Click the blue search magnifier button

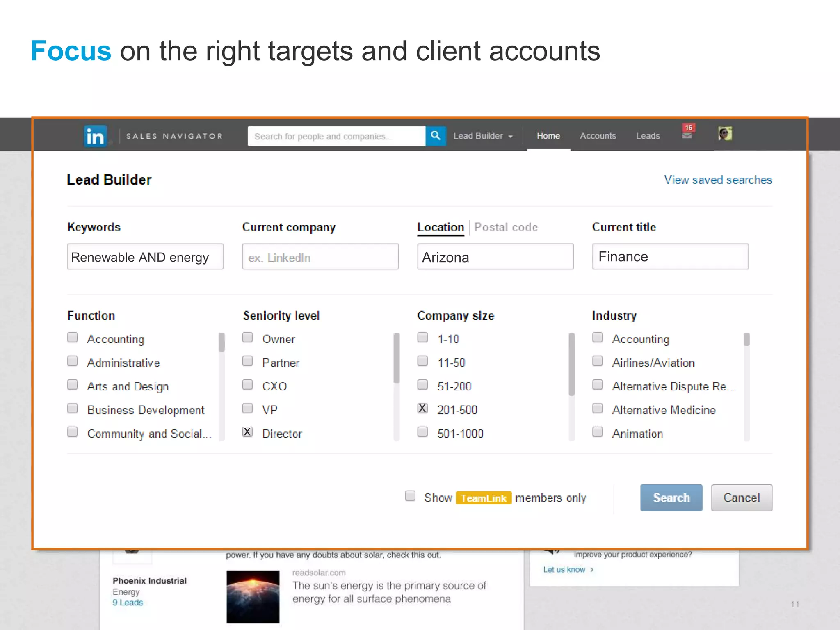436,136
